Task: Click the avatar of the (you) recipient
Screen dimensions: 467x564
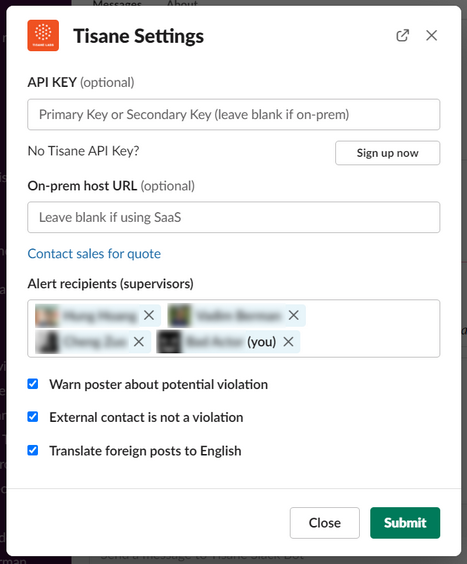Action: 169,342
